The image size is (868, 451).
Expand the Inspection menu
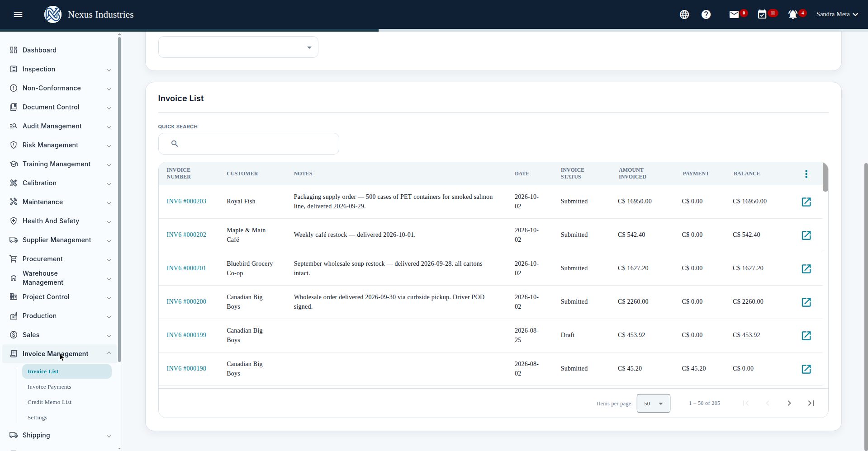[x=60, y=69]
